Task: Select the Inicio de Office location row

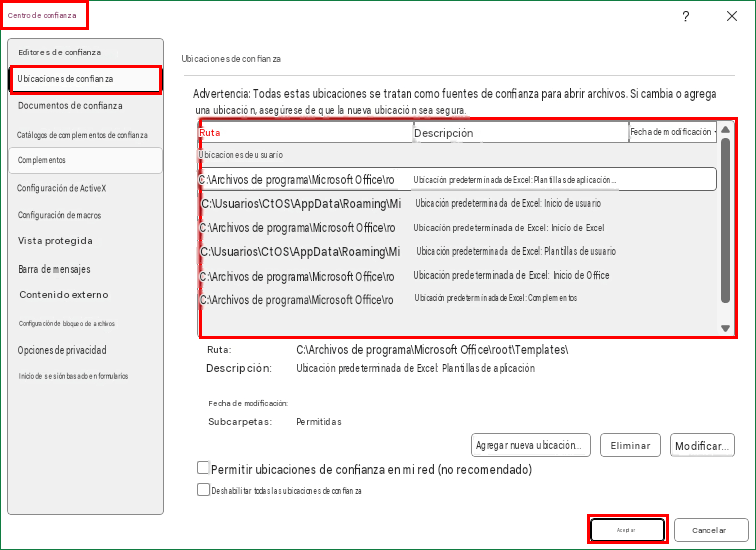Action: pyautogui.click(x=457, y=276)
